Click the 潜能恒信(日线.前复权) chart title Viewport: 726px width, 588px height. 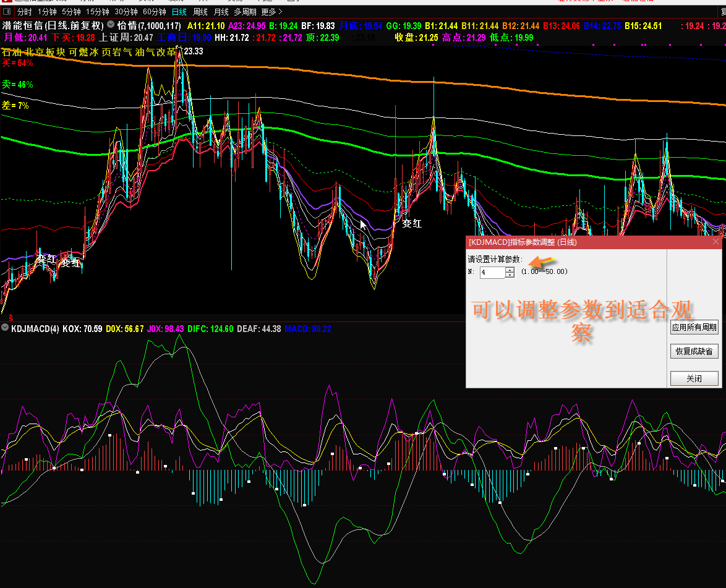click(53, 25)
